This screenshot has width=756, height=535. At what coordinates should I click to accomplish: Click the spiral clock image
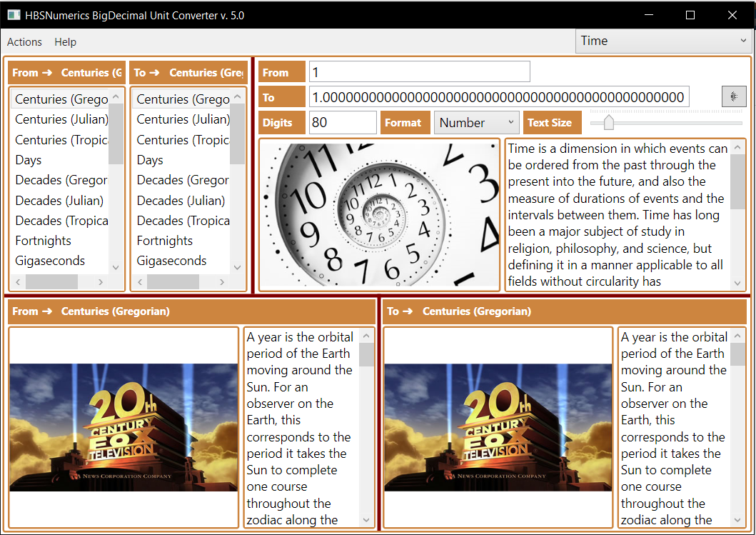coord(379,214)
